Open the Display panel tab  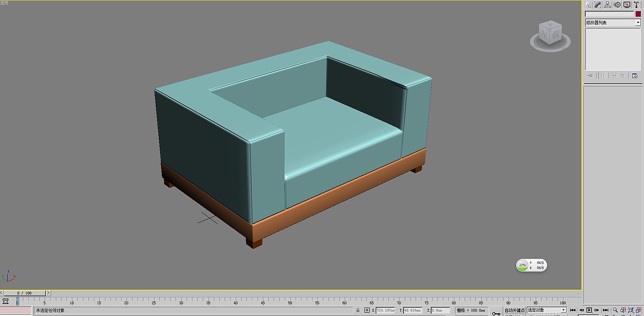point(627,5)
